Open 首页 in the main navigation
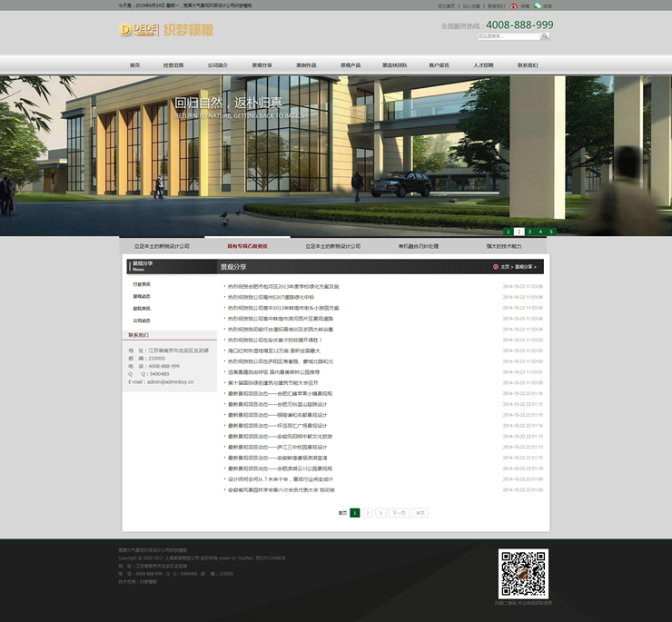Screen dimensions: 672x622 click(x=134, y=65)
